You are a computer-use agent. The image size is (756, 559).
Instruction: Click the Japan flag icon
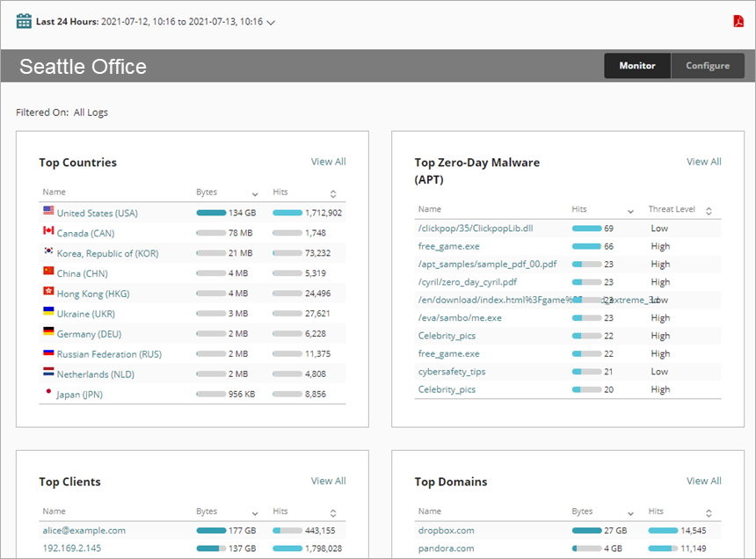(x=50, y=394)
